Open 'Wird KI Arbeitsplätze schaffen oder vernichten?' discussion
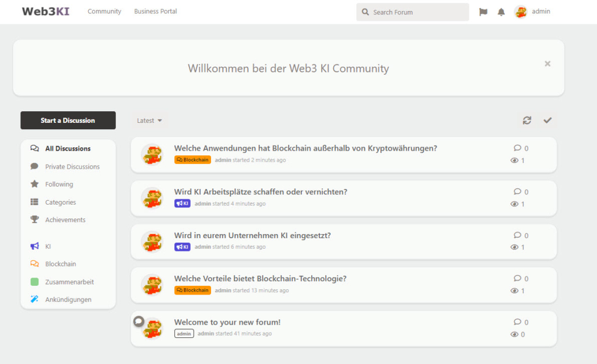This screenshot has width=597, height=364. coord(260,191)
